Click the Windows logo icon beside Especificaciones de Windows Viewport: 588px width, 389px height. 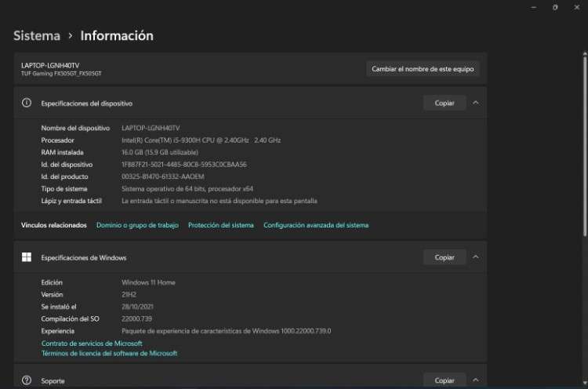(27, 257)
